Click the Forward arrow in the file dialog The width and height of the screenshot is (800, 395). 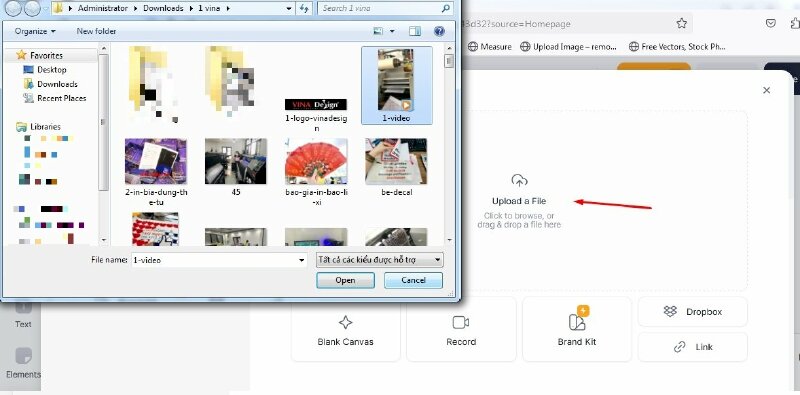point(32,8)
